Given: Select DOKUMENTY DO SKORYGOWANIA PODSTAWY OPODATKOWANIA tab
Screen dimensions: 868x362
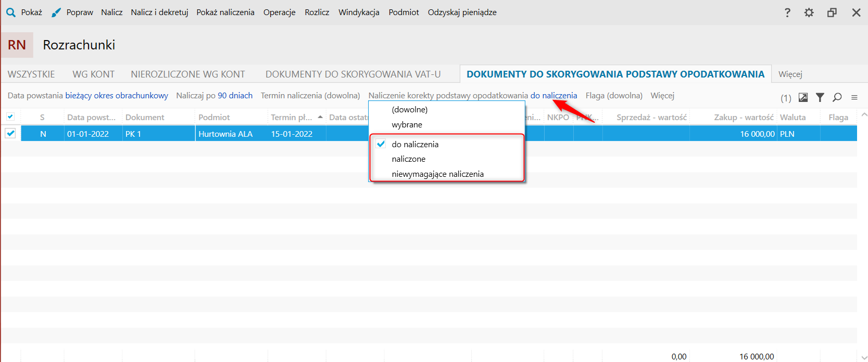Looking at the screenshot, I should 615,74.
